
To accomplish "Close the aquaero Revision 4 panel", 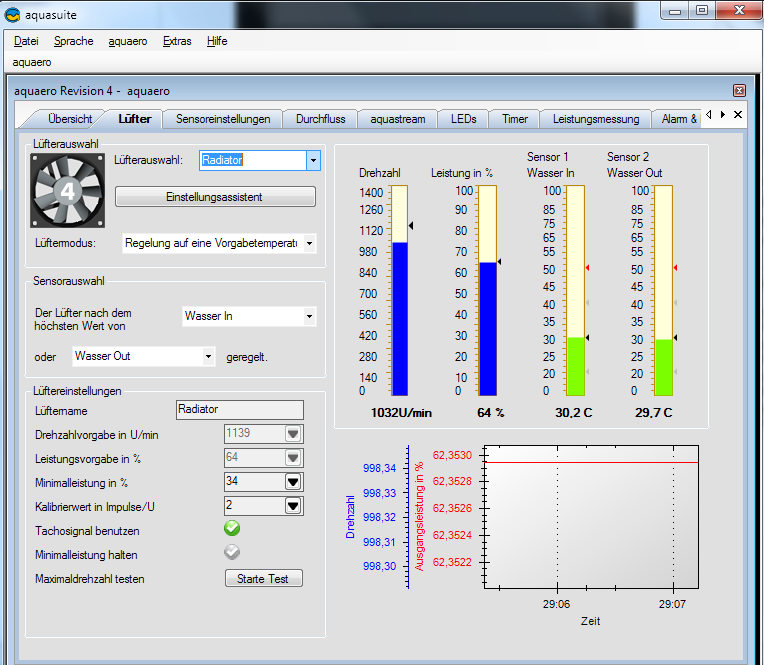I will tap(739, 90).
